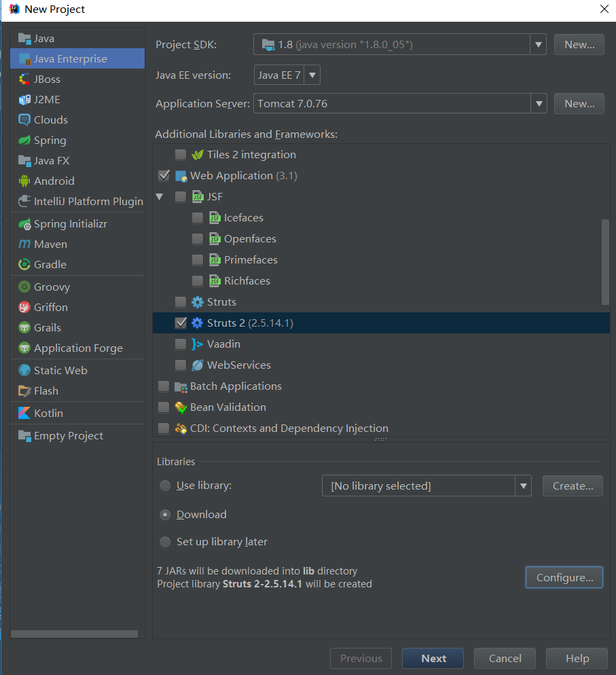Click the panel splitter grip handle
The height and width of the screenshot is (675, 616).
pyautogui.click(x=381, y=439)
